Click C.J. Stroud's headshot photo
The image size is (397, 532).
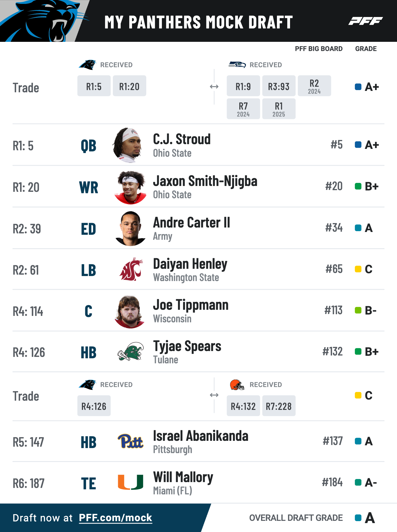[x=129, y=145]
